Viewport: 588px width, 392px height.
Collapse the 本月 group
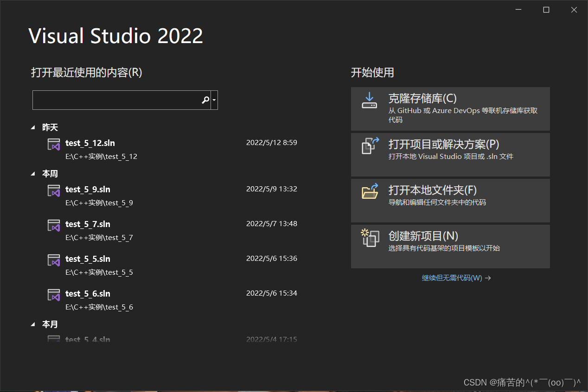tap(33, 324)
